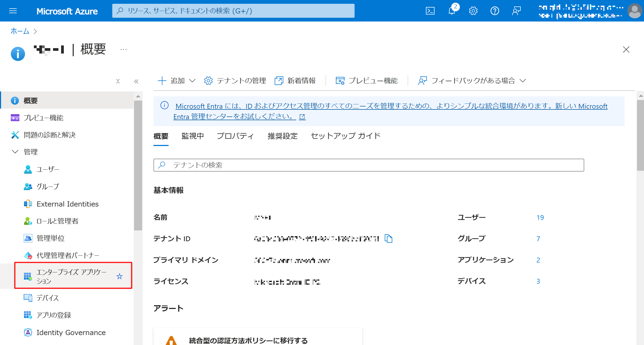Select 概要 in the sidebar
This screenshot has height=345, width=644.
[67, 101]
